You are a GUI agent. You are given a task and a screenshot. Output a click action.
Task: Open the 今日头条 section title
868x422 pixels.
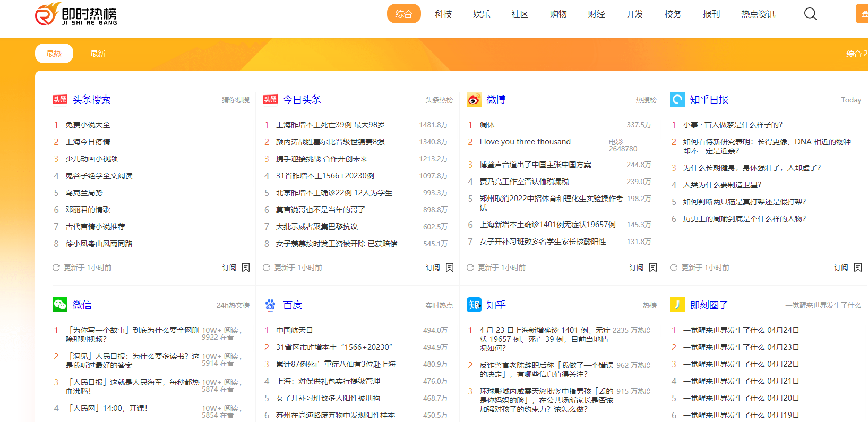coord(302,99)
